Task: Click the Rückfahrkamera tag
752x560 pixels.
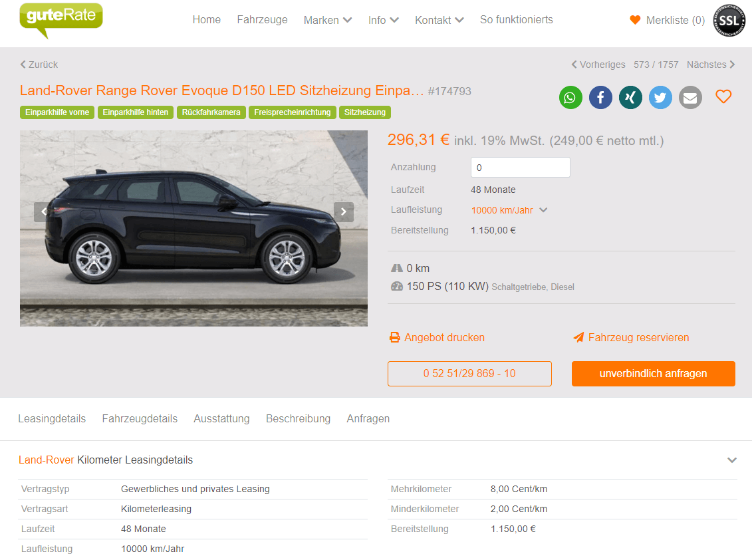Action: [x=211, y=112]
